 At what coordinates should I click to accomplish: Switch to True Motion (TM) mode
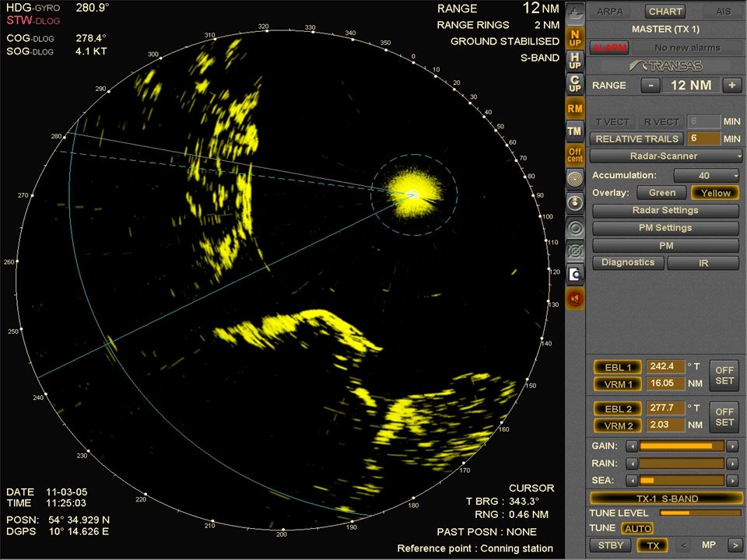pos(575,131)
